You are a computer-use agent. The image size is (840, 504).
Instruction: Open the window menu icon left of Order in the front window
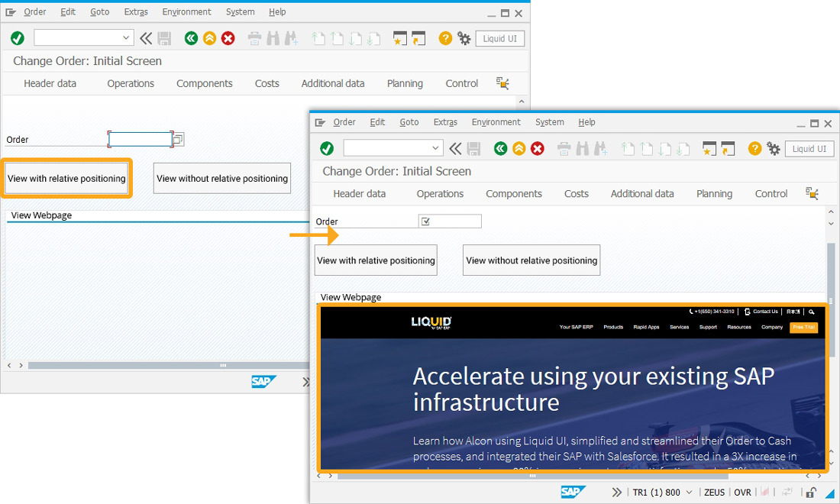point(320,122)
